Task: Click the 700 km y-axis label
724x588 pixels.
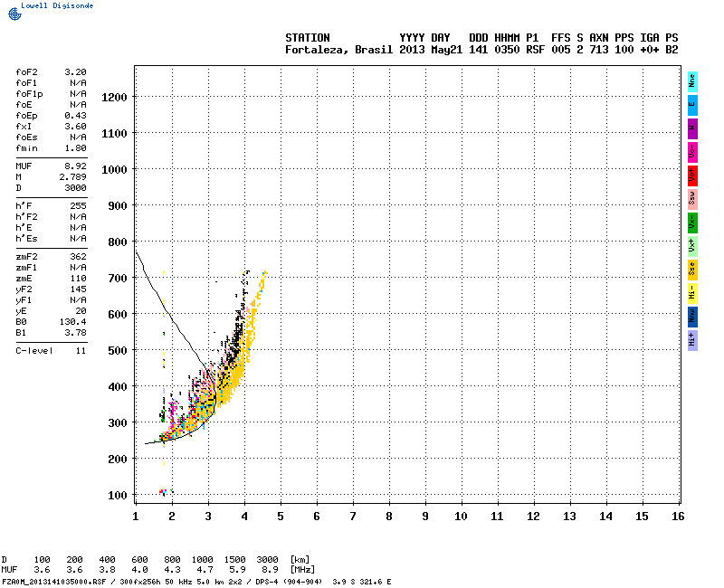Action: coord(118,279)
